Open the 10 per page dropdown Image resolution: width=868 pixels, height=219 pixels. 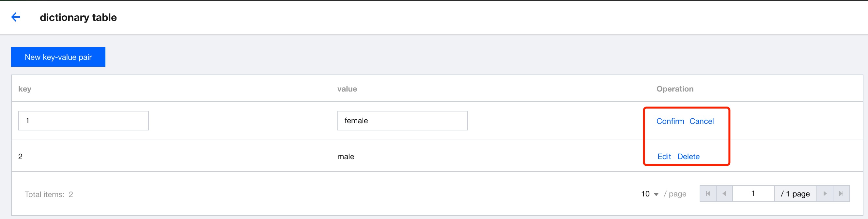pyautogui.click(x=650, y=194)
